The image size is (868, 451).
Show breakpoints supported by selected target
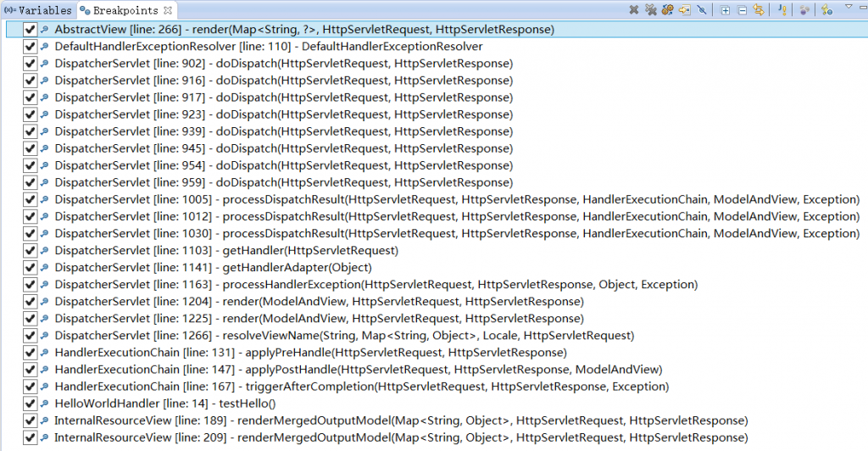[x=668, y=10]
